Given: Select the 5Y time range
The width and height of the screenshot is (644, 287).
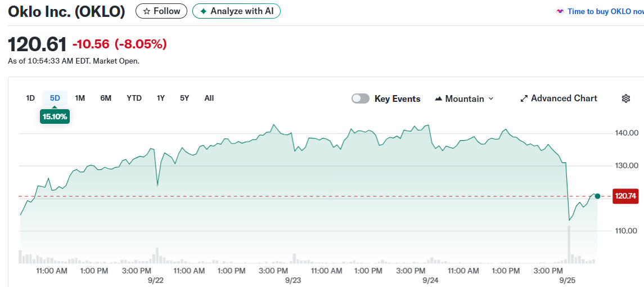Looking at the screenshot, I should [184, 98].
